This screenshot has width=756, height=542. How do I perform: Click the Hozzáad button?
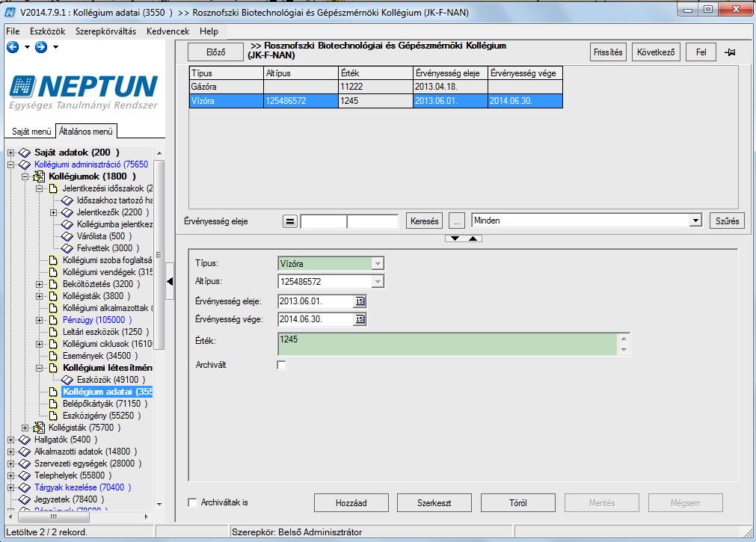click(x=351, y=503)
